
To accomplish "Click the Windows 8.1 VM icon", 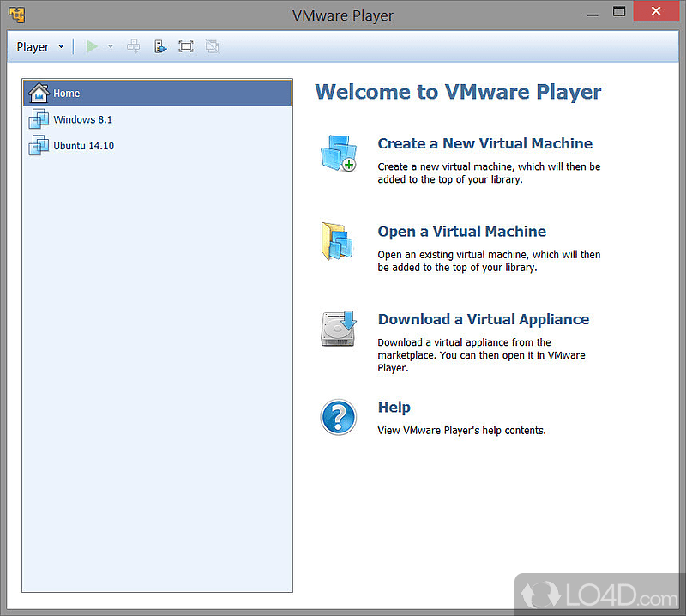I will pyautogui.click(x=39, y=118).
